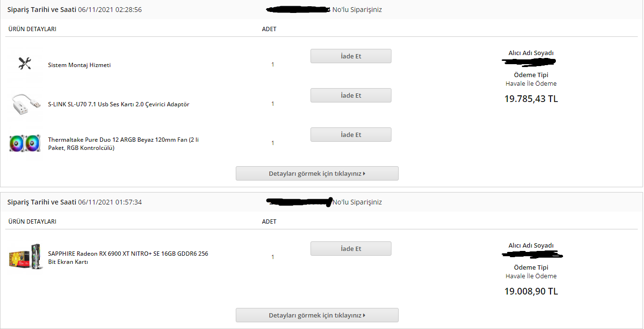Click the first order's No'lu Siparişiniz label
The height and width of the screenshot is (329, 644).
pos(357,10)
